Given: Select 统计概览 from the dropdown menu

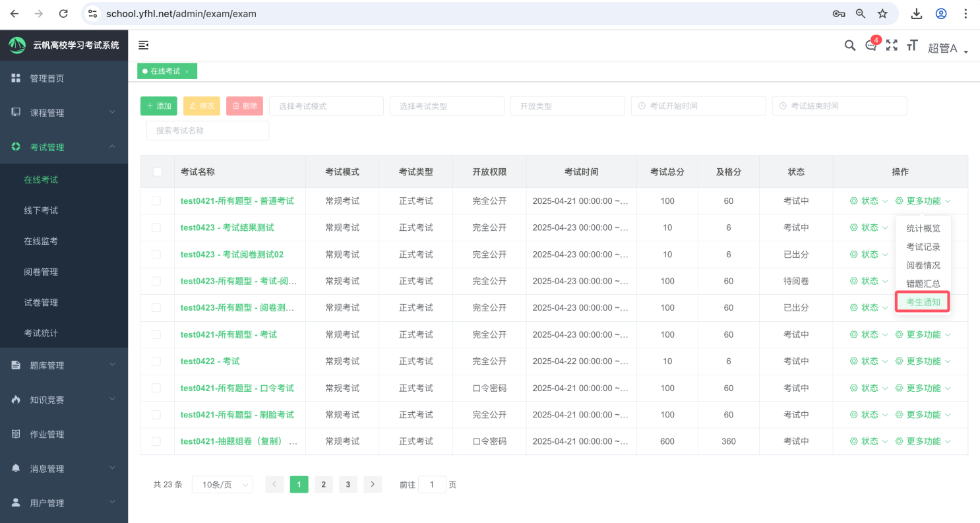Looking at the screenshot, I should 923,229.
